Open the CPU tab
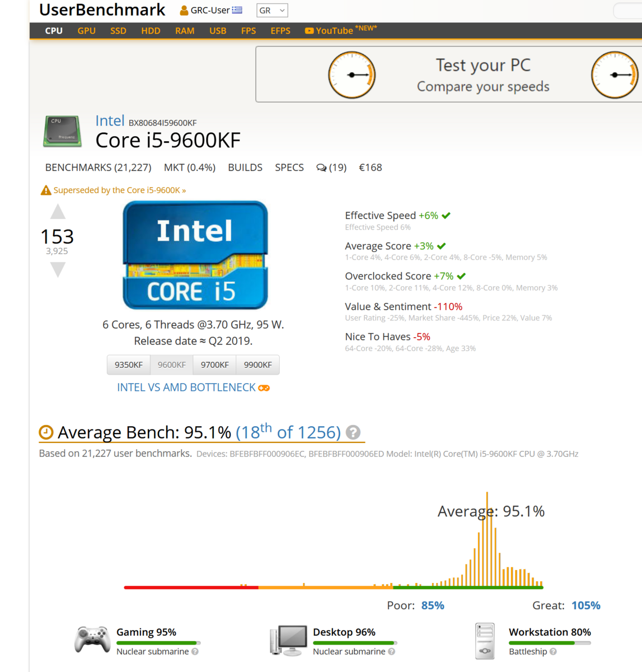 pyautogui.click(x=54, y=31)
